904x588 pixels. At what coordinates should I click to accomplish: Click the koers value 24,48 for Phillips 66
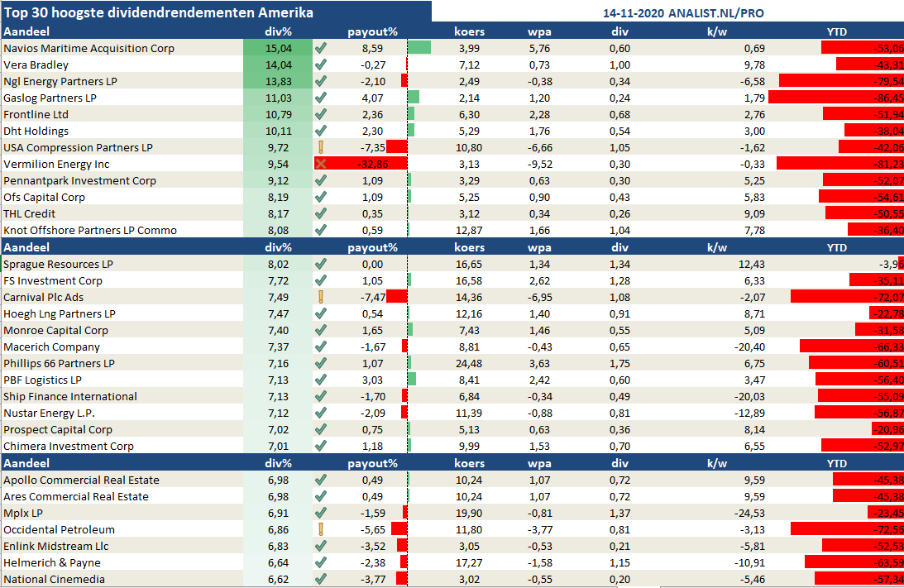coord(469,364)
